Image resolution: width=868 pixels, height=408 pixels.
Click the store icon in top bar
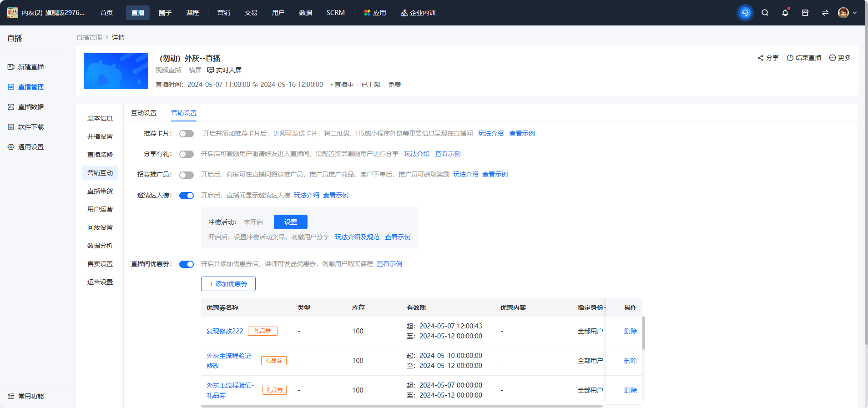pyautogui.click(x=805, y=13)
